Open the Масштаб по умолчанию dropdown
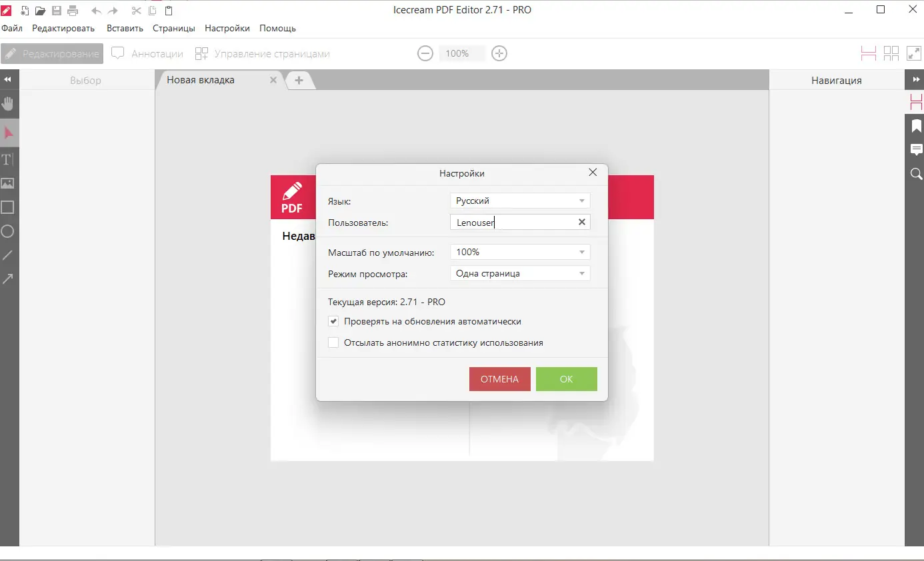 [520, 253]
